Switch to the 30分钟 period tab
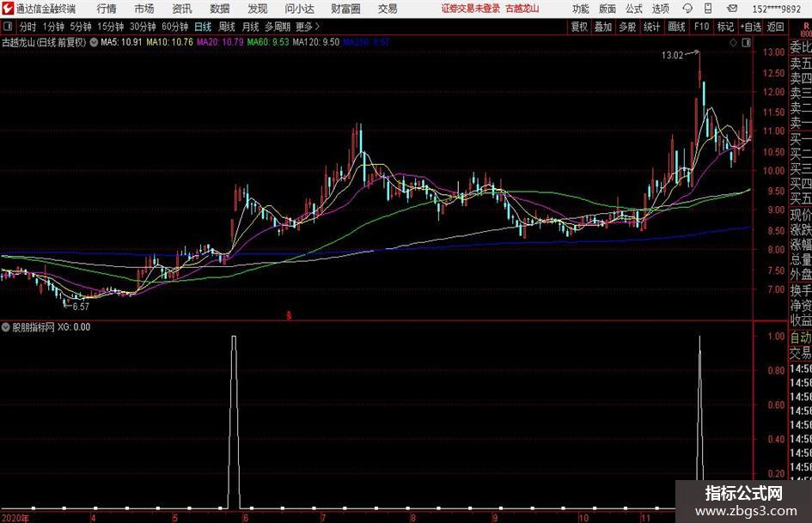The image size is (812, 523). pos(143,27)
